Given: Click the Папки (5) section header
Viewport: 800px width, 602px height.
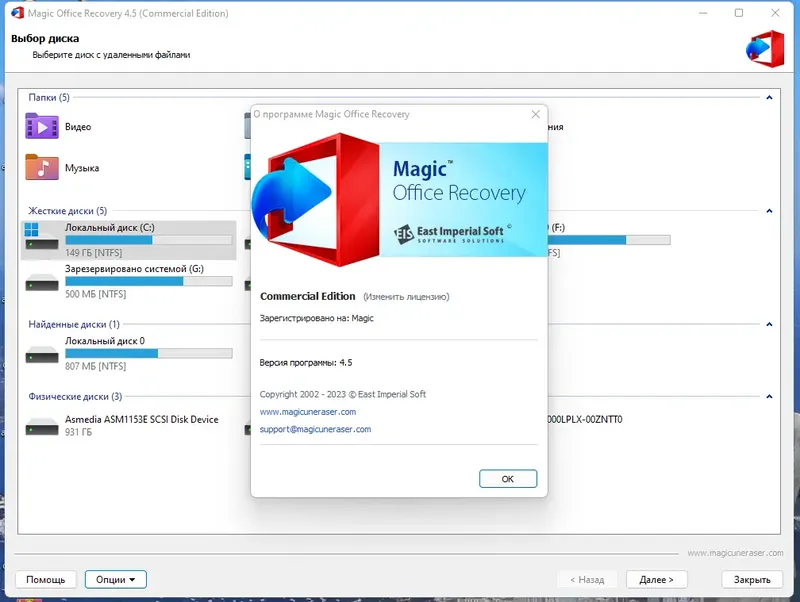Looking at the screenshot, I should 49,97.
